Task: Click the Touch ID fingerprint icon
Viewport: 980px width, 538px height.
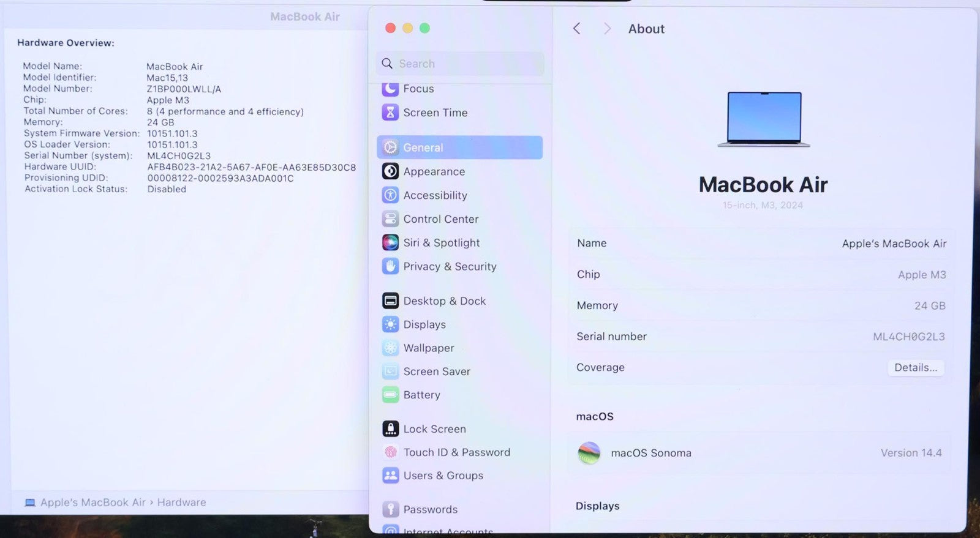Action: click(x=390, y=452)
